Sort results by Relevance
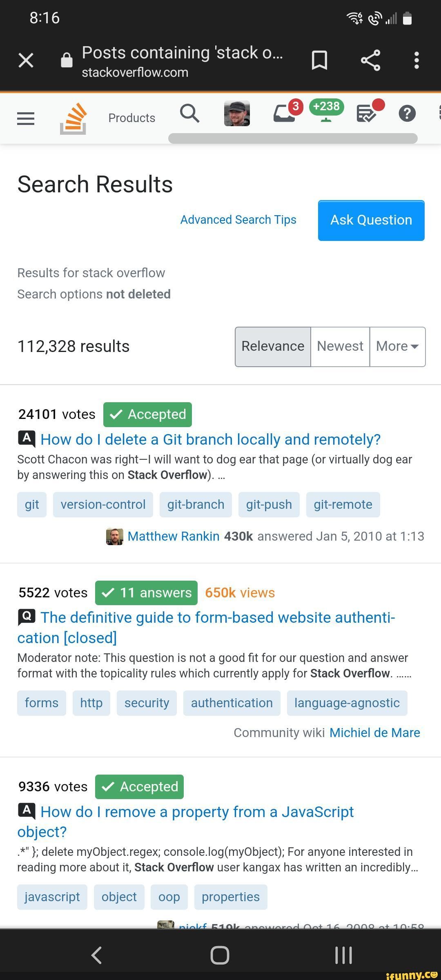 [x=273, y=346]
